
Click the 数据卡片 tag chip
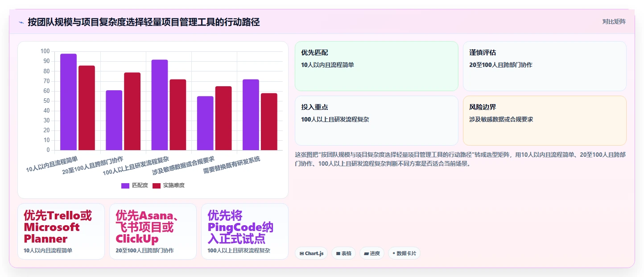point(404,253)
